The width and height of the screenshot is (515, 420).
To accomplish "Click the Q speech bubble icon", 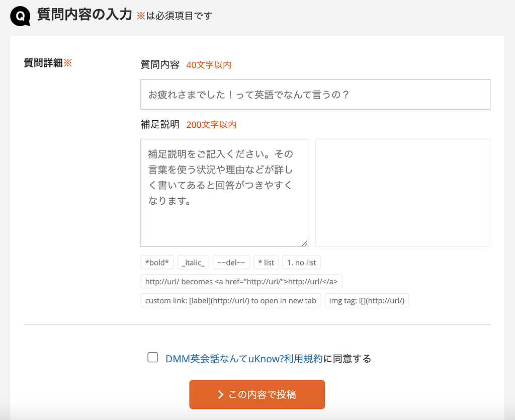I will pos(20,16).
